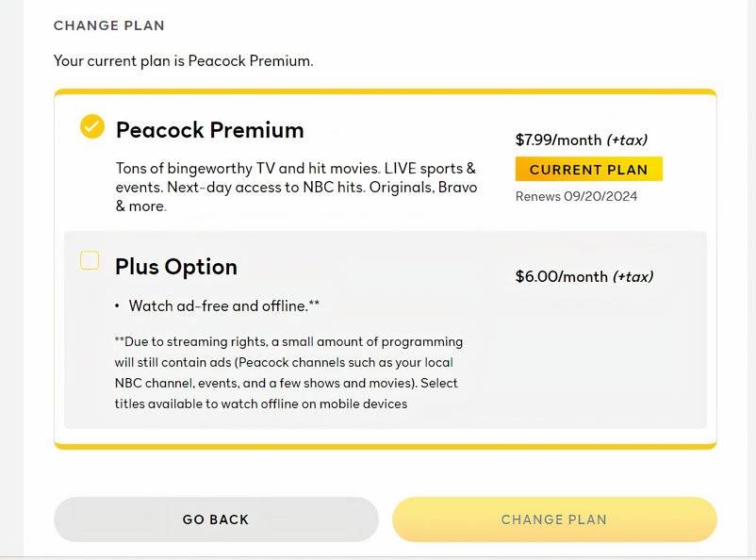
Task: Click the CURRENT PLAN badge
Action: [x=587, y=169]
